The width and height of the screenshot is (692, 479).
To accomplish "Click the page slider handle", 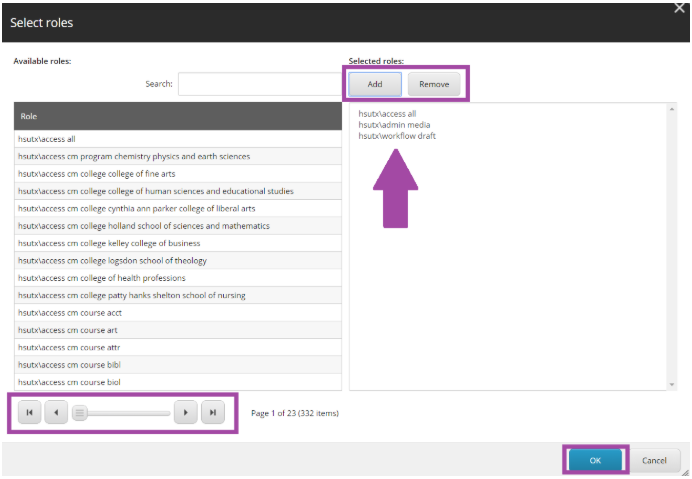I will coord(79,413).
